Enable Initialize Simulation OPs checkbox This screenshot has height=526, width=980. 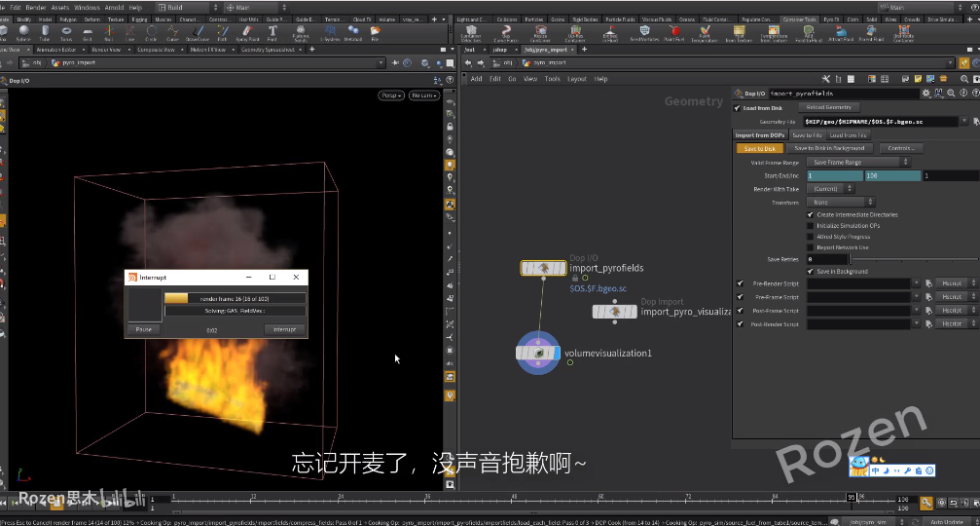[x=811, y=226]
